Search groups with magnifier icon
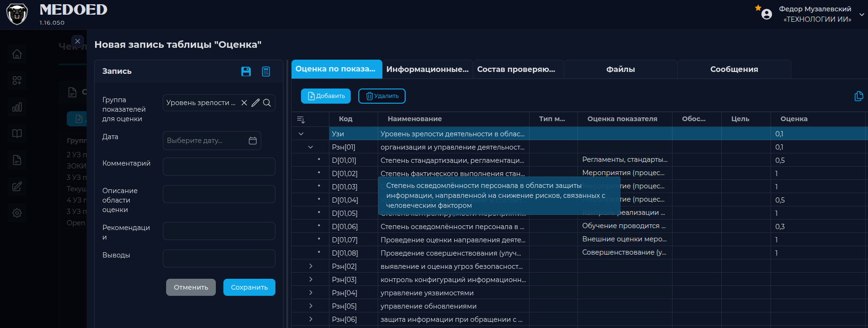Viewport: 868px width, 328px height. [267, 103]
